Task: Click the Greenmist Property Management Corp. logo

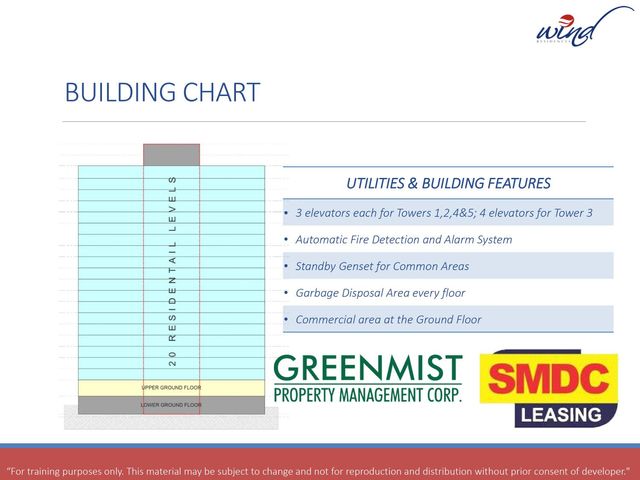Action: point(368,378)
